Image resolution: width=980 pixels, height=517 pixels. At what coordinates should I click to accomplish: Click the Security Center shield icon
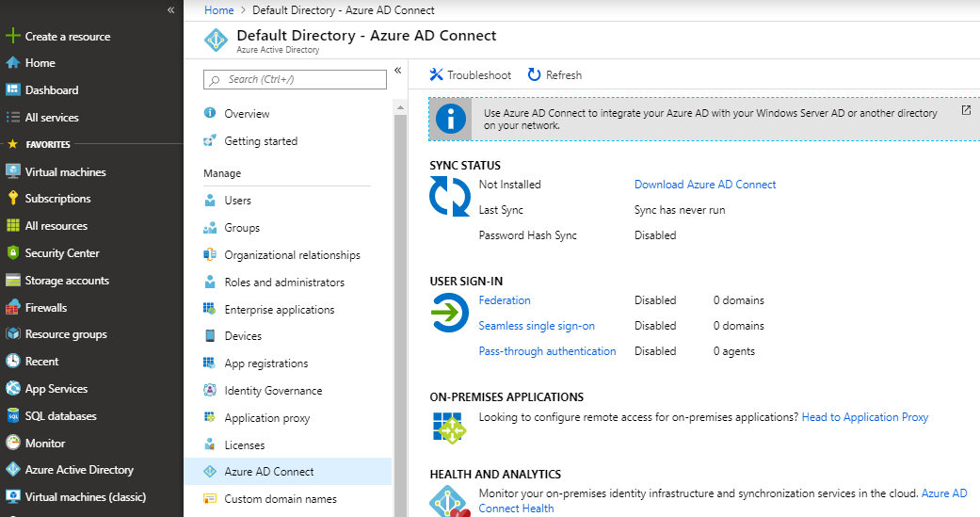pos(12,252)
